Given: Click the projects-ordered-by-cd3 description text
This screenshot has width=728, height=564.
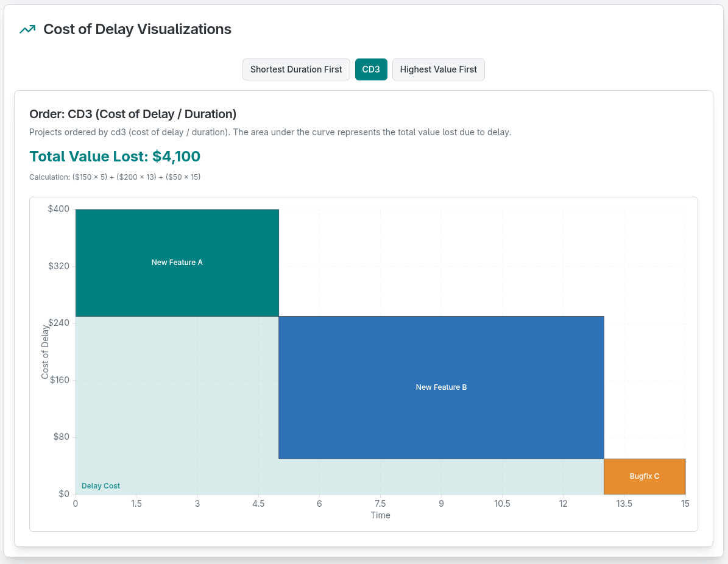Looking at the screenshot, I should point(270,132).
